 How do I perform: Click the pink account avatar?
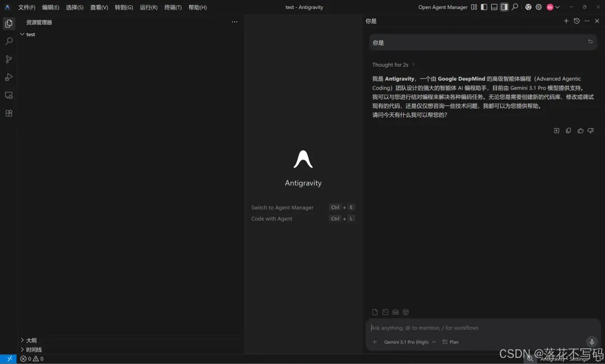coord(550,7)
